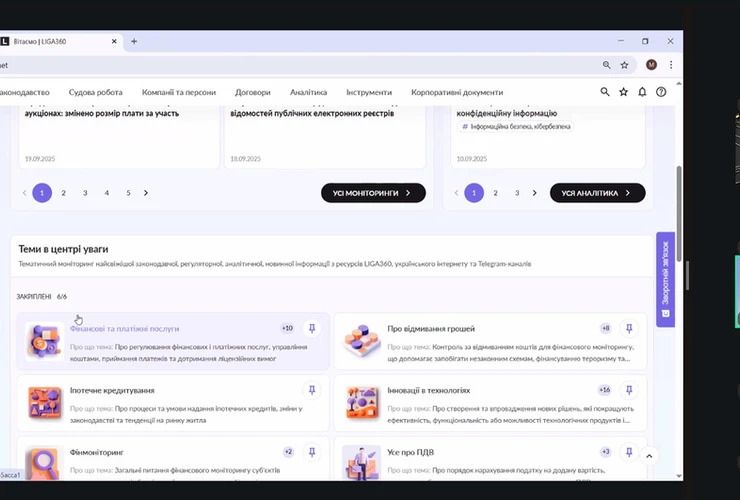Click the УСЯ АНАЛІТИКА button
This screenshot has width=740, height=500.
[597, 193]
